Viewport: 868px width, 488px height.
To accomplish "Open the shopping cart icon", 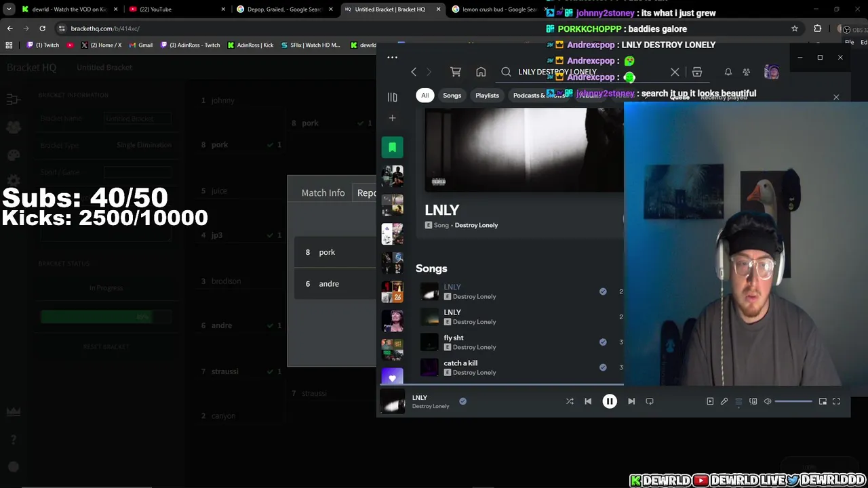I will pyautogui.click(x=456, y=72).
